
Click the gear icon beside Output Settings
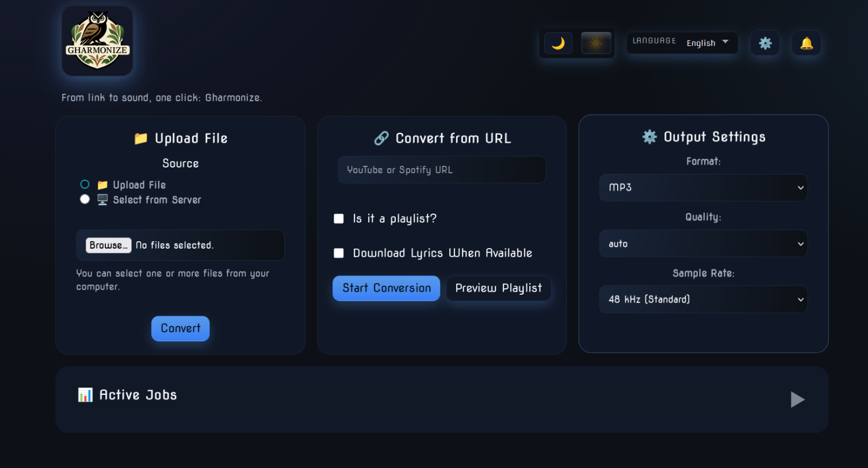point(649,136)
